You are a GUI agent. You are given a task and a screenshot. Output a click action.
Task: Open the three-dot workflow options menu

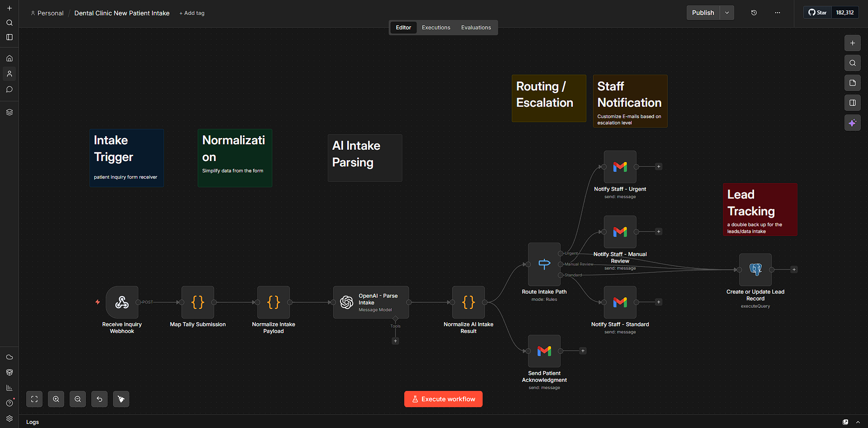point(777,13)
